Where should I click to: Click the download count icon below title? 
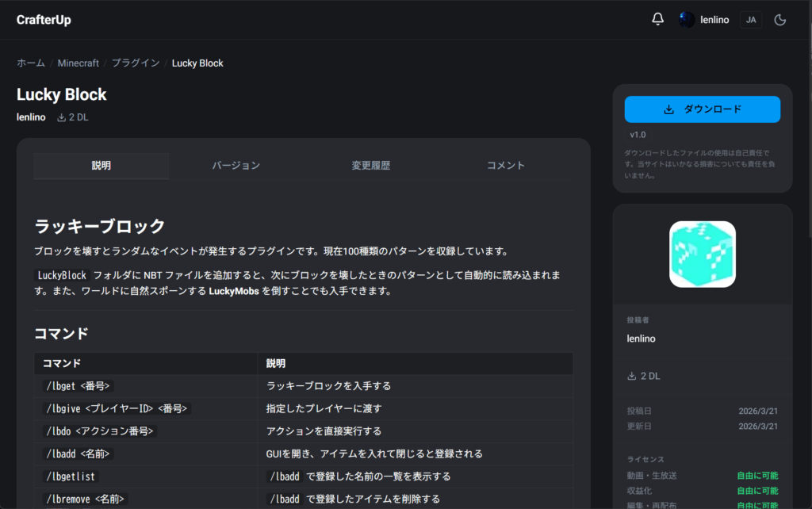(62, 117)
